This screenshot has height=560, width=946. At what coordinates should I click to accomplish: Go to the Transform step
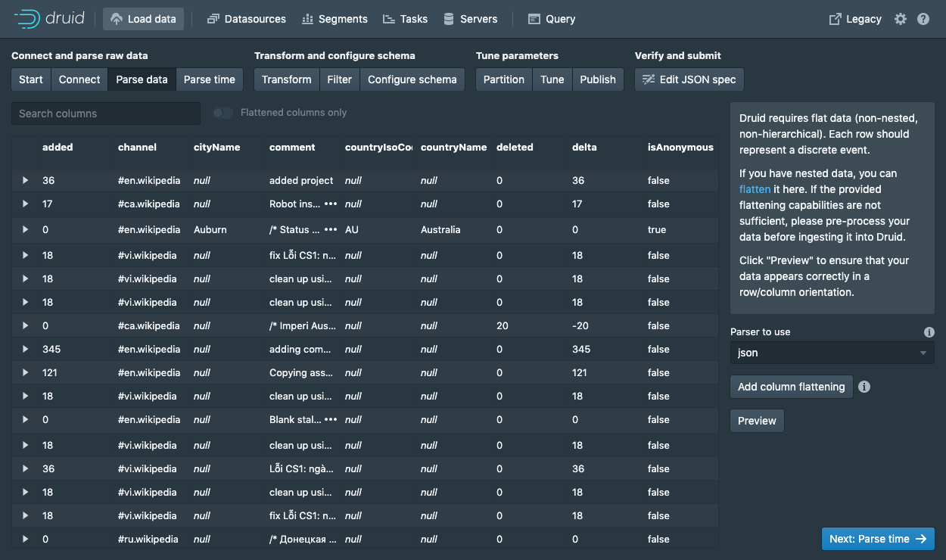coord(287,79)
